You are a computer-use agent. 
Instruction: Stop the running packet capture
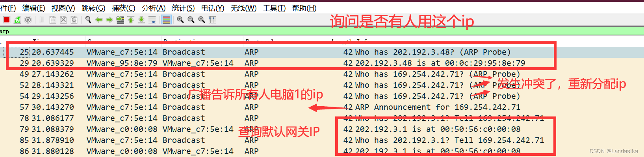pos(7,20)
